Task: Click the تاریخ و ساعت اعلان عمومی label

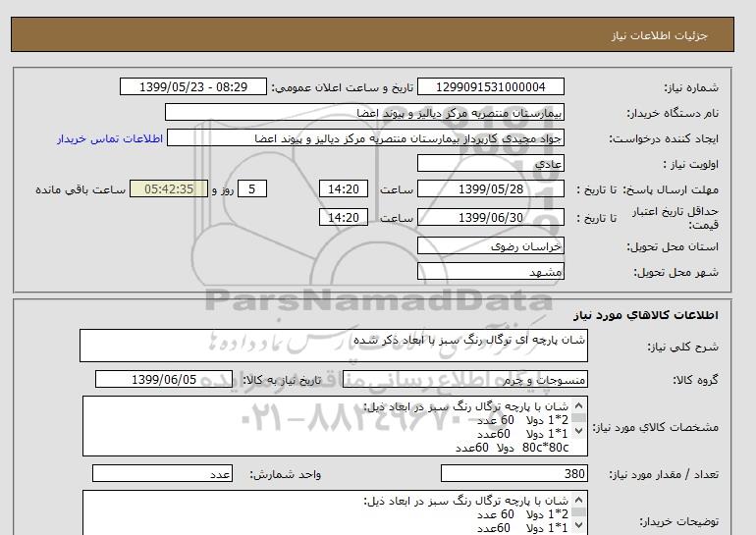Action: tap(343, 87)
